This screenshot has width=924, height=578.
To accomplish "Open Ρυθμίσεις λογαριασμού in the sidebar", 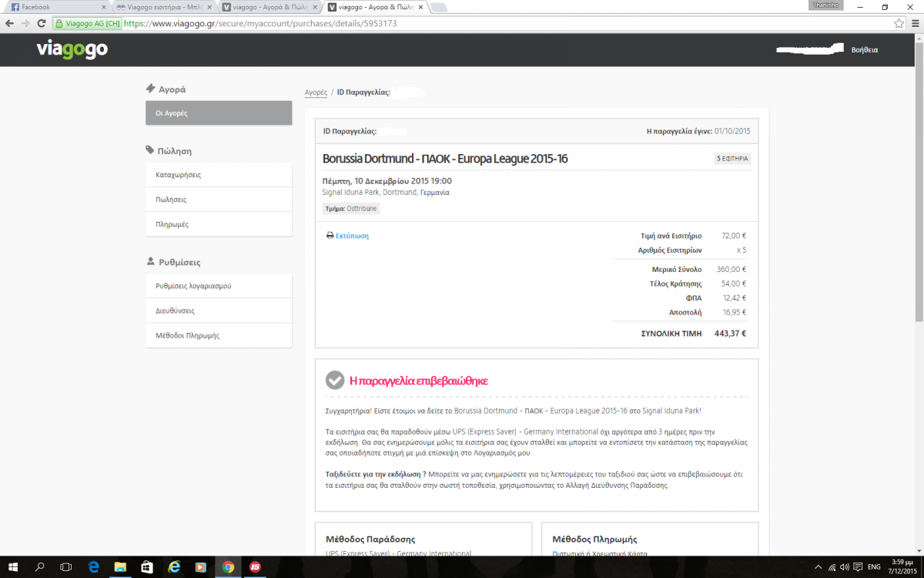I will coord(219,286).
